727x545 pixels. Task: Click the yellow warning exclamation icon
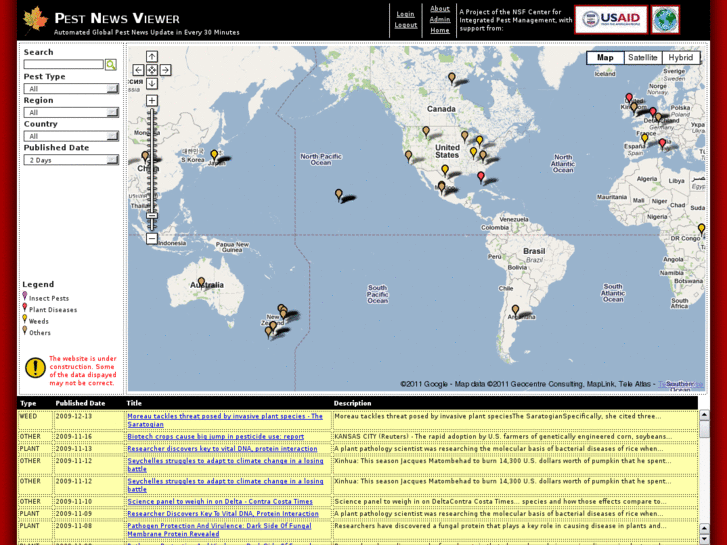[x=35, y=368]
